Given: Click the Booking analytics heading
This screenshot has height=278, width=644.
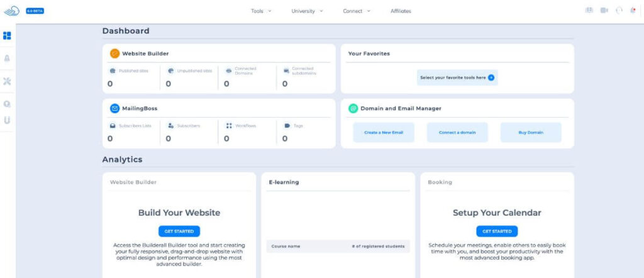Looking at the screenshot, I should [440, 182].
